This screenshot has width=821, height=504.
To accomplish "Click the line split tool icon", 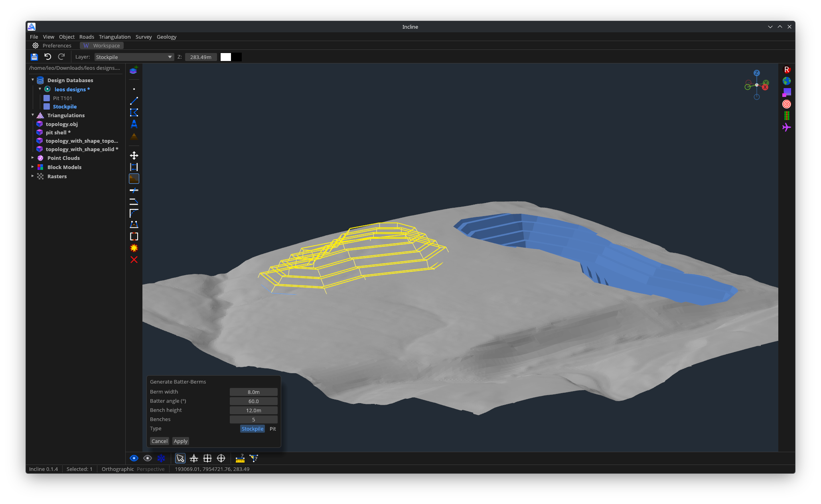I will (134, 190).
